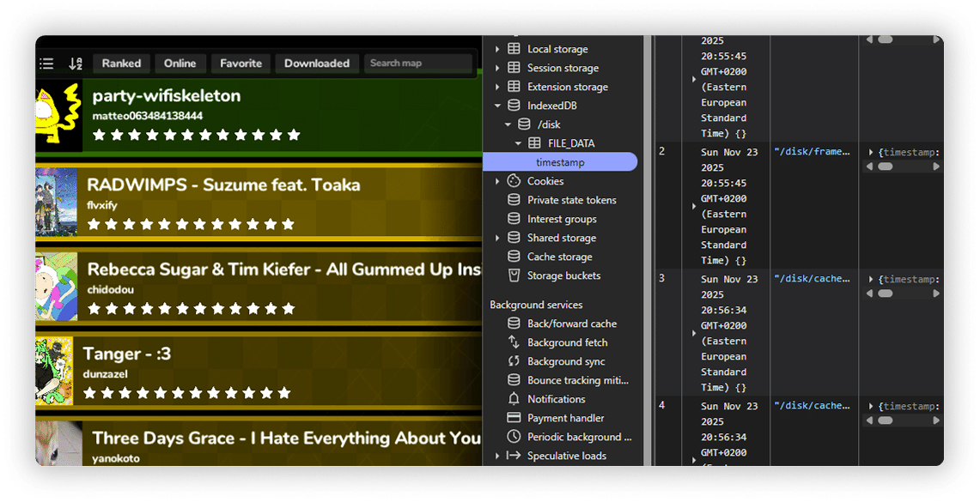Click the Back/forward cache icon
This screenshot has width=980, height=502.
[514, 324]
